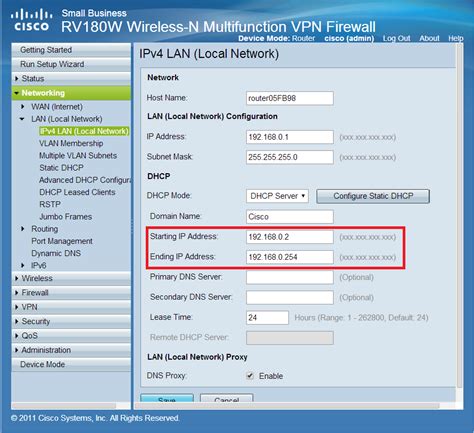Collapse the Networking section

pos(71,93)
